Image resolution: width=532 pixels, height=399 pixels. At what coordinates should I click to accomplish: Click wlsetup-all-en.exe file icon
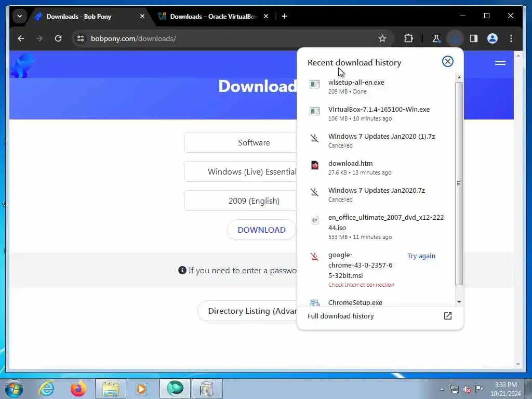coord(314,84)
